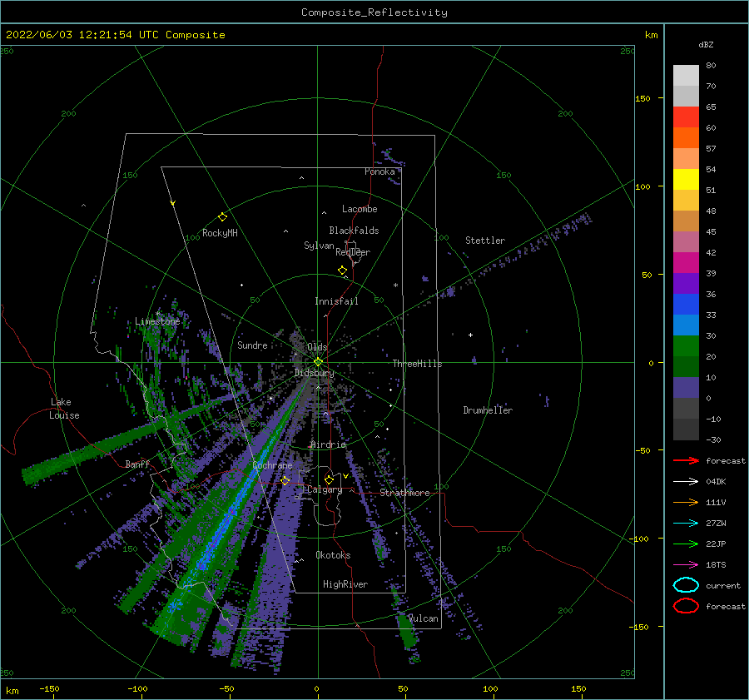The width and height of the screenshot is (749, 700).
Task: Select the 33 dBZ blue color swatch
Action: (x=686, y=304)
